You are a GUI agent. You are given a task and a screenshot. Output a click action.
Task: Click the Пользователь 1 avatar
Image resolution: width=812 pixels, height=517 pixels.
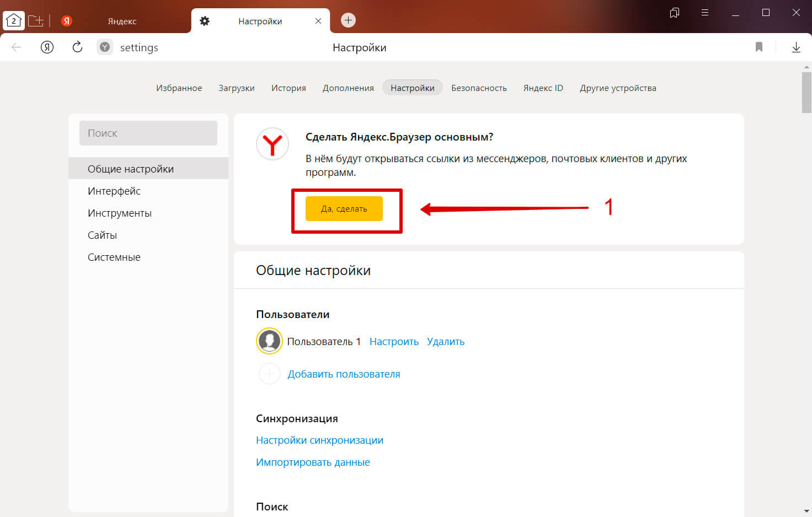click(x=269, y=341)
